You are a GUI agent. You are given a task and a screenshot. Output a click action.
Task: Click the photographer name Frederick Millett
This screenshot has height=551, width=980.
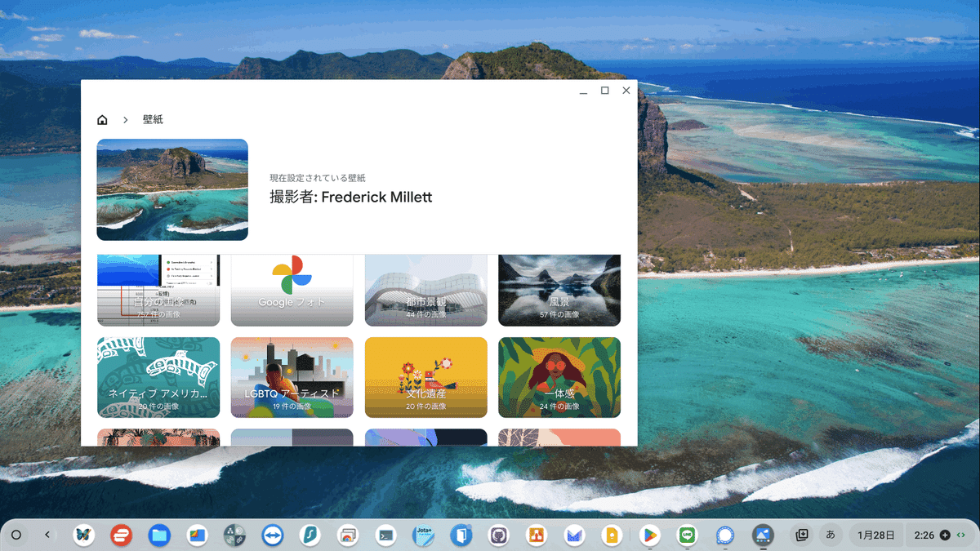(376, 197)
